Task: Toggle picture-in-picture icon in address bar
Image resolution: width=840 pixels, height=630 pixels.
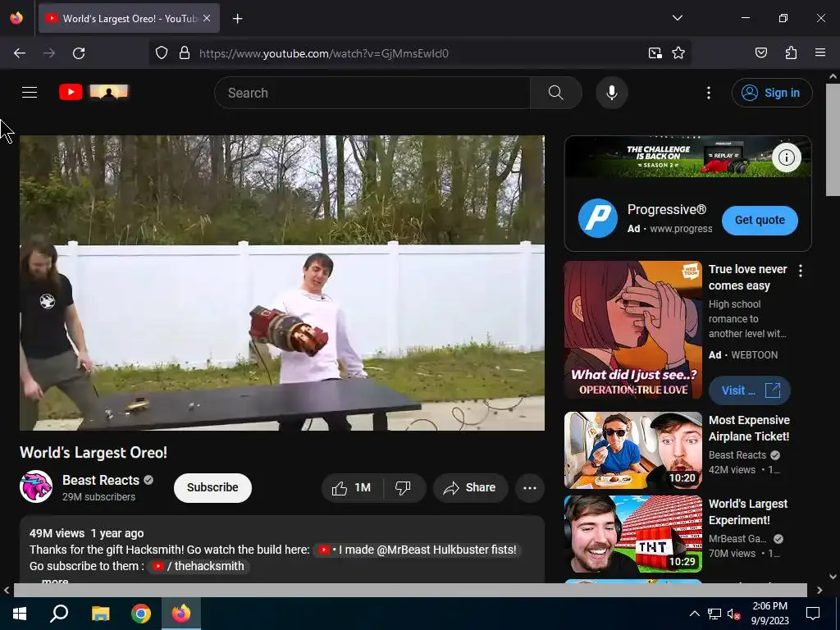Action: [655, 53]
